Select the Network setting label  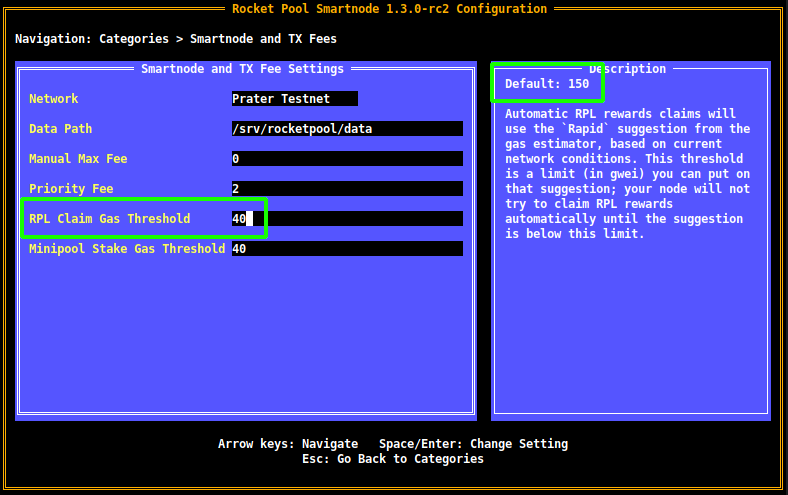tap(53, 99)
